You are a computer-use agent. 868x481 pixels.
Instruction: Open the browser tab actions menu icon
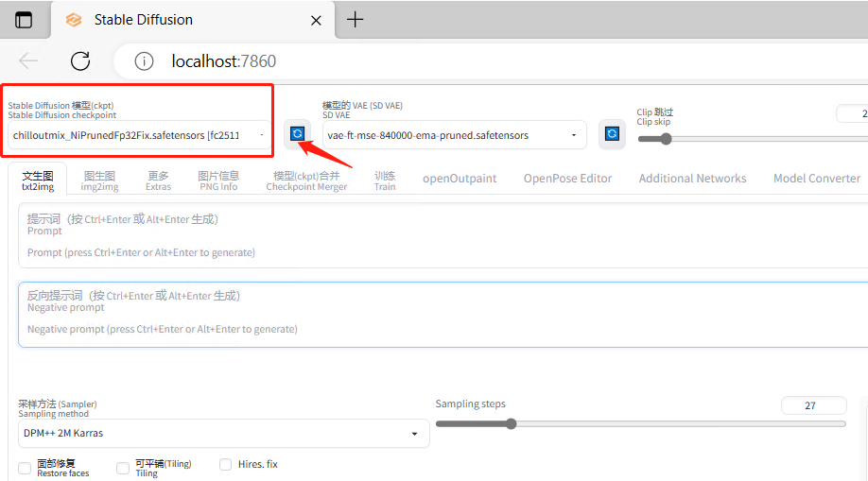tap(24, 20)
